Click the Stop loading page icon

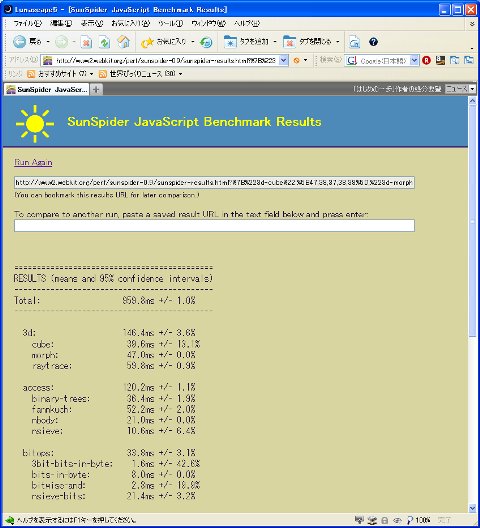pyautogui.click(x=87, y=42)
